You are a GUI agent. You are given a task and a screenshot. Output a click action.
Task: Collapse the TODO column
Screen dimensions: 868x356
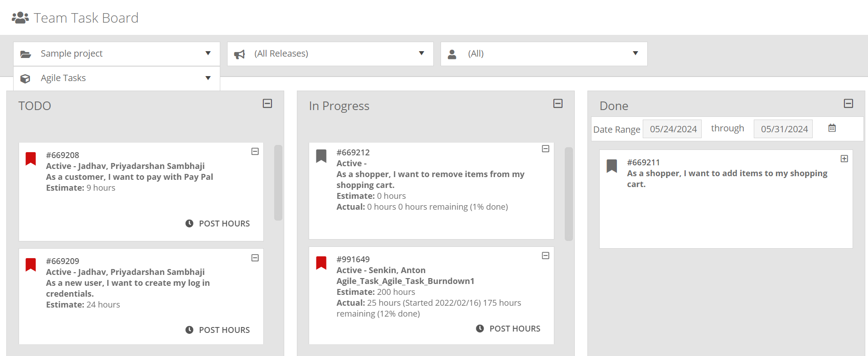[267, 104]
